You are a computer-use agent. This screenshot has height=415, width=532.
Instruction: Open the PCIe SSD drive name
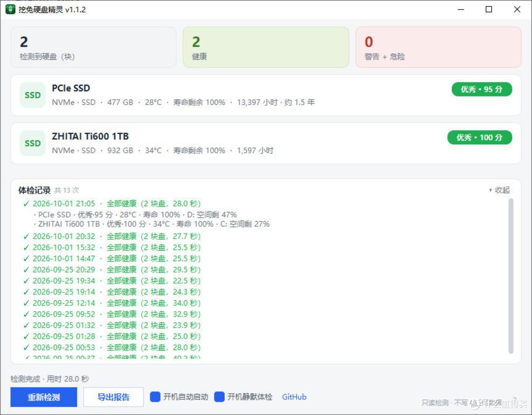point(71,88)
